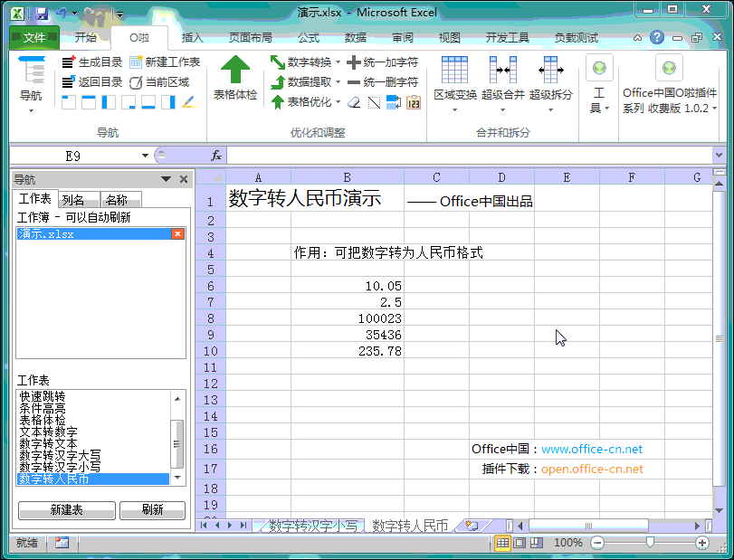This screenshot has height=560, width=734.
Task: Switch to Page Break Preview icon
Action: pyautogui.click(x=537, y=543)
